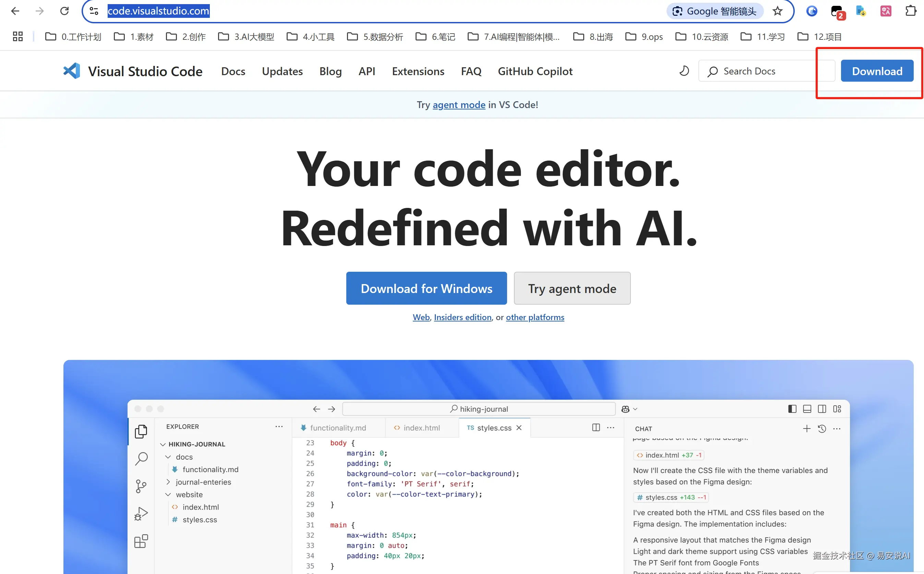Open the translate extension icon

tap(885, 11)
